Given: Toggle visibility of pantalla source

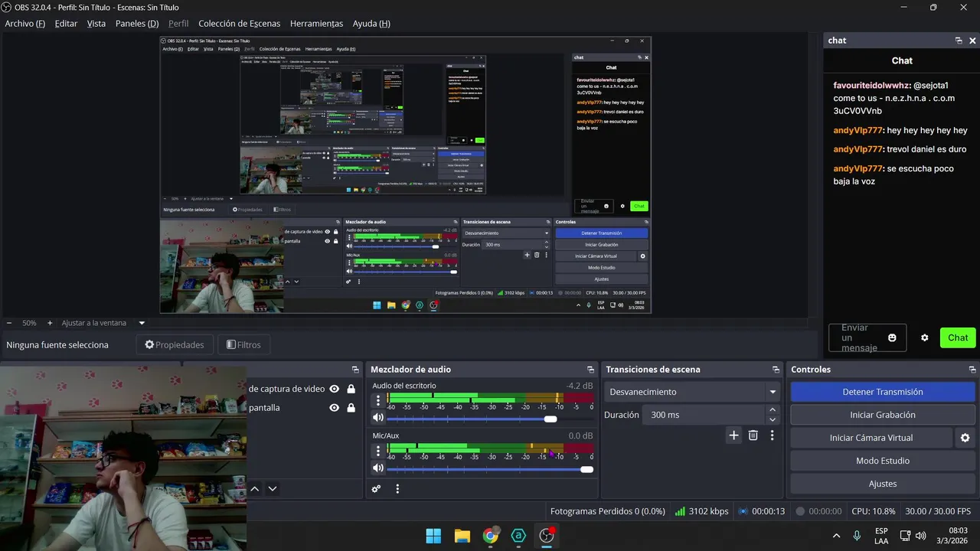Looking at the screenshot, I should [334, 408].
